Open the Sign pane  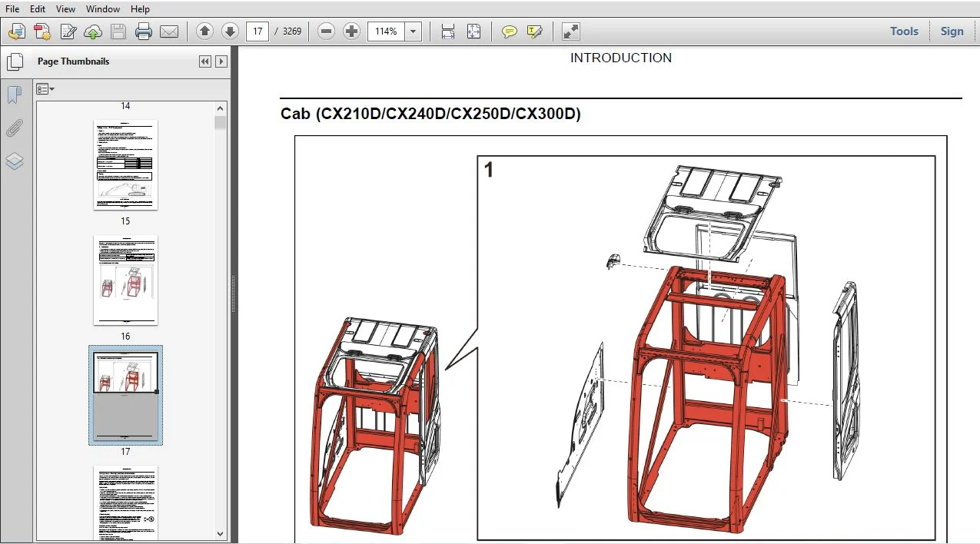(x=952, y=32)
